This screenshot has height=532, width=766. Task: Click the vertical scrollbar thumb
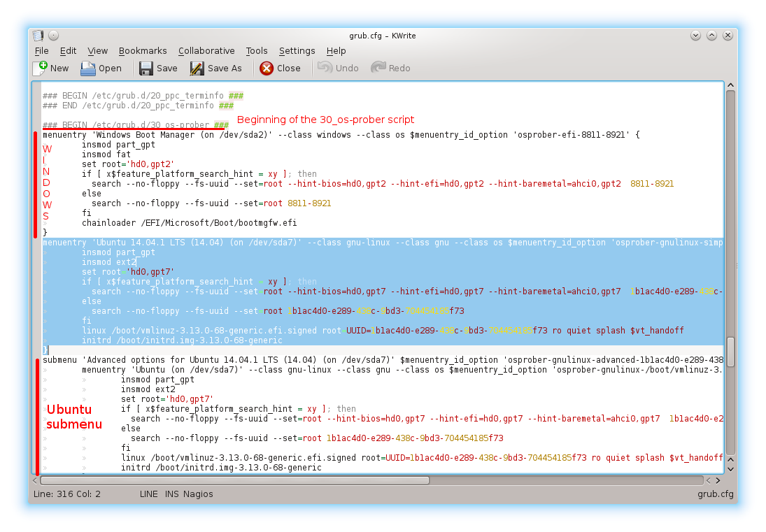731,352
